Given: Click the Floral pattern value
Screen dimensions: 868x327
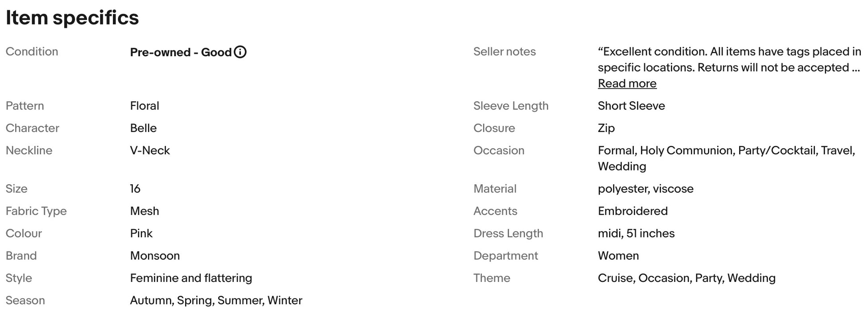Looking at the screenshot, I should tap(145, 106).
